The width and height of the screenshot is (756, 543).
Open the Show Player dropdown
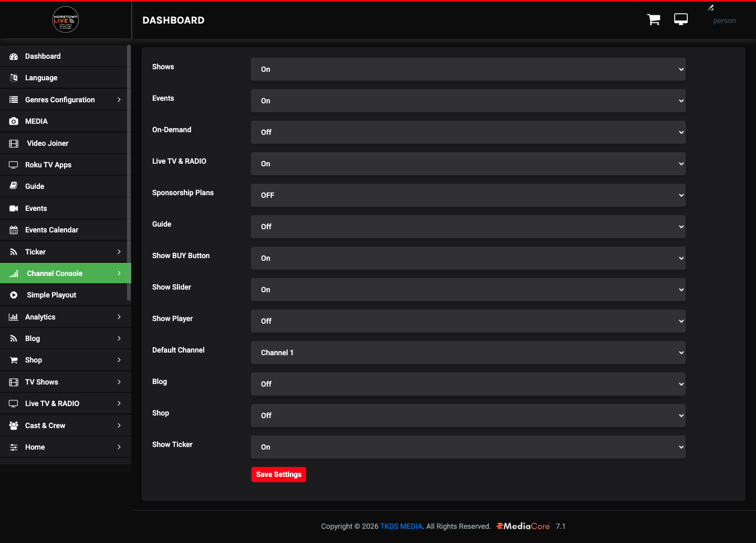tap(468, 321)
